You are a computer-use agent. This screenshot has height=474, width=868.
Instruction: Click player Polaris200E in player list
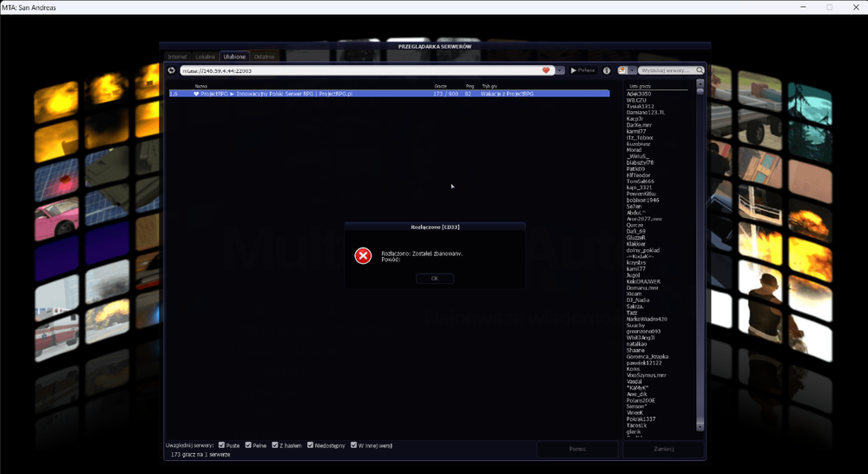tap(641, 400)
